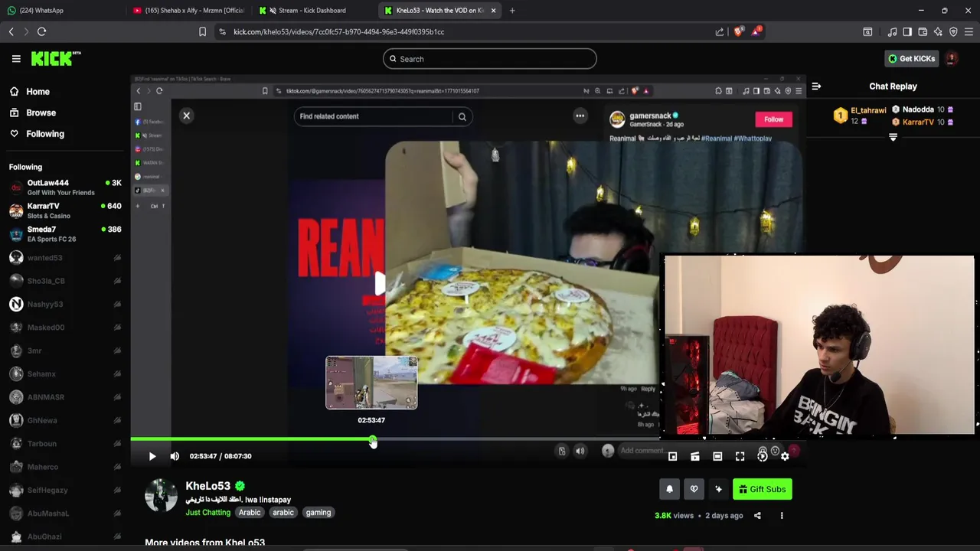Open Smeda7 live channel
Screen dimensions: 980x551
point(65,234)
